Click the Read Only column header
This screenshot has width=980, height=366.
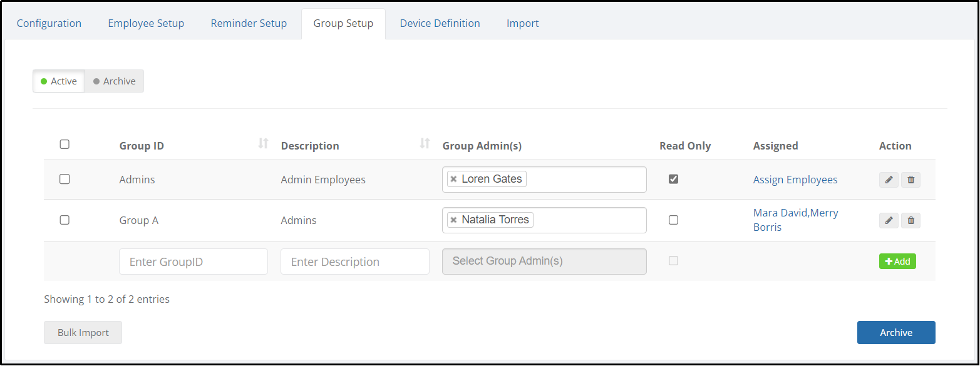pyautogui.click(x=685, y=146)
